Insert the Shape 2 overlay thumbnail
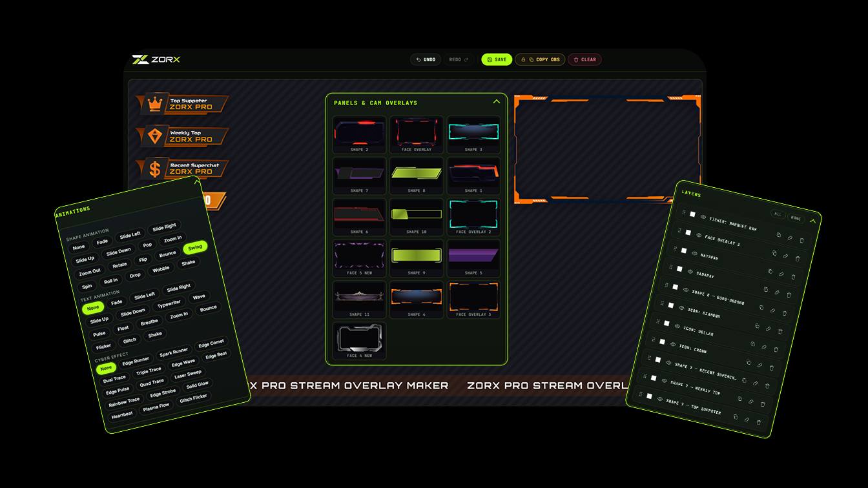This screenshot has width=868, height=488. click(359, 134)
